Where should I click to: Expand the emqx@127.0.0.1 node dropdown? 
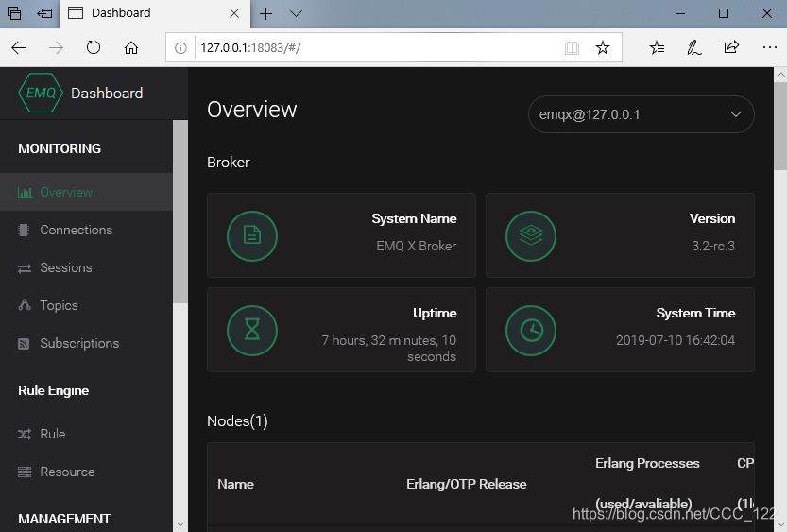coord(641,114)
